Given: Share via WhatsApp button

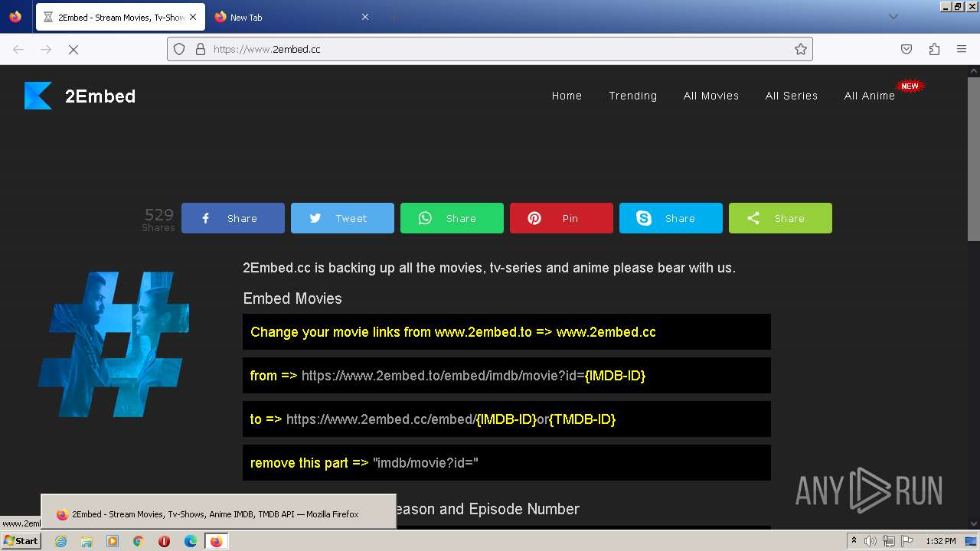Looking at the screenshot, I should coord(452,218).
